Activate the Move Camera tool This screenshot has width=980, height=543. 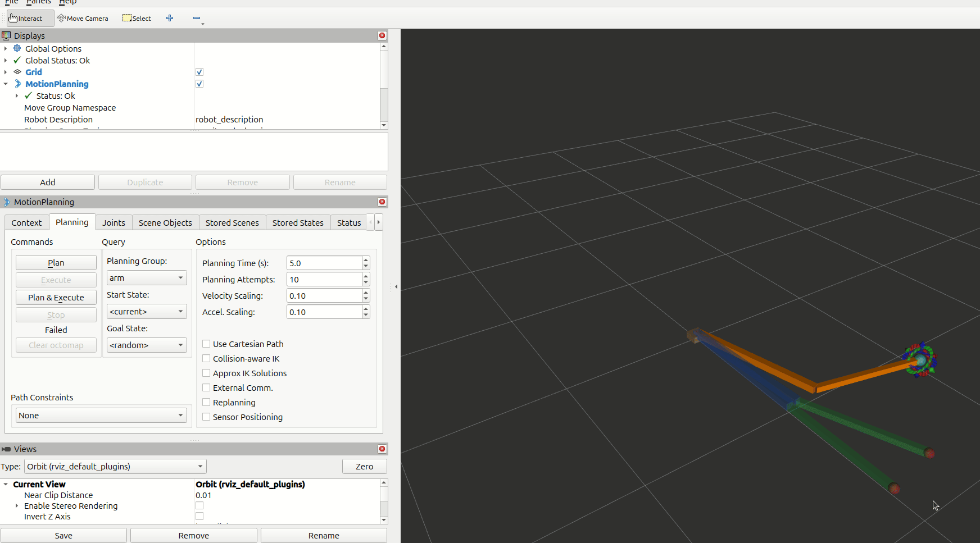click(83, 19)
